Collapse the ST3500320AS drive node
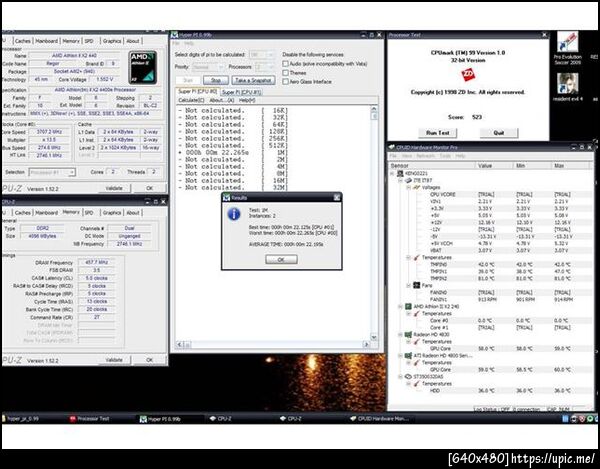 (x=400, y=377)
